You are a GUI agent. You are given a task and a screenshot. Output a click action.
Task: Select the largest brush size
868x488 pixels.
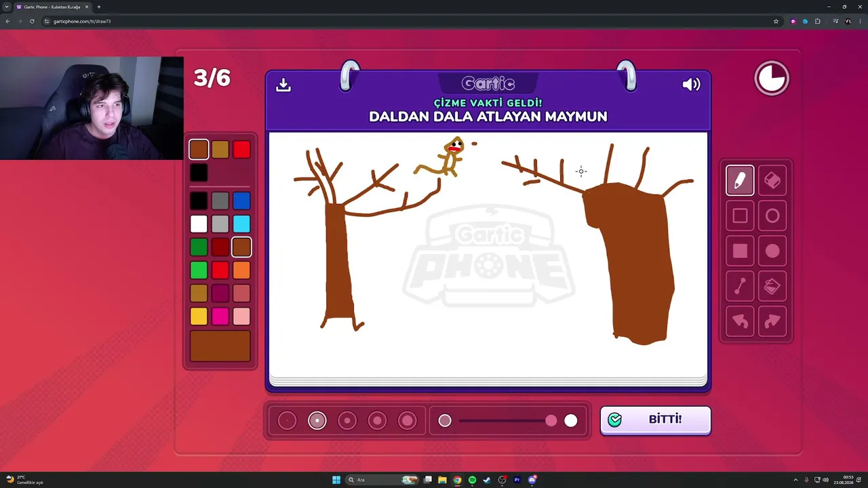click(x=407, y=421)
